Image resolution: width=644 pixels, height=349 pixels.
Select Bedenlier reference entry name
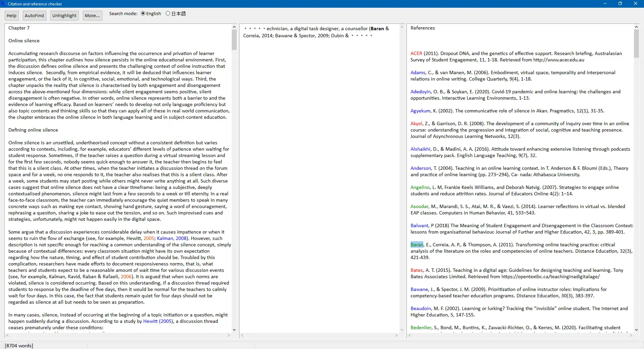[x=421, y=328]
